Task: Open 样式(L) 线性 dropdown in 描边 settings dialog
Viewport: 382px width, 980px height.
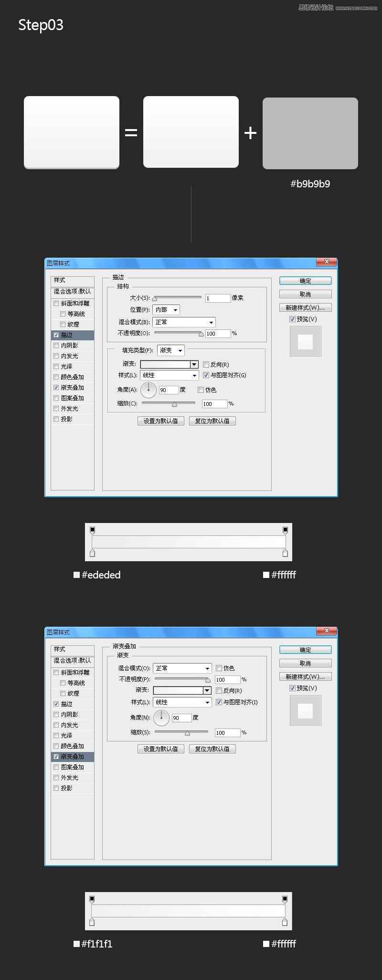Action: pos(169,375)
